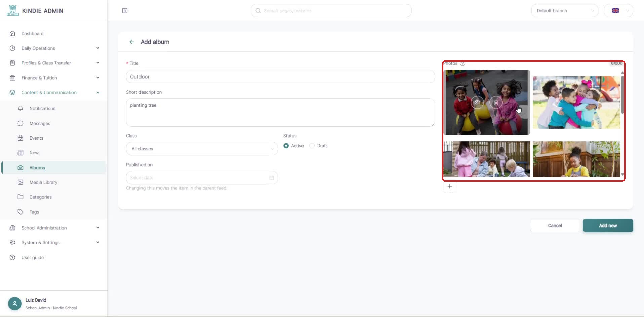The height and width of the screenshot is (317, 644).
Task: Click the photos panel vertical scrollbar
Action: pos(622,95)
